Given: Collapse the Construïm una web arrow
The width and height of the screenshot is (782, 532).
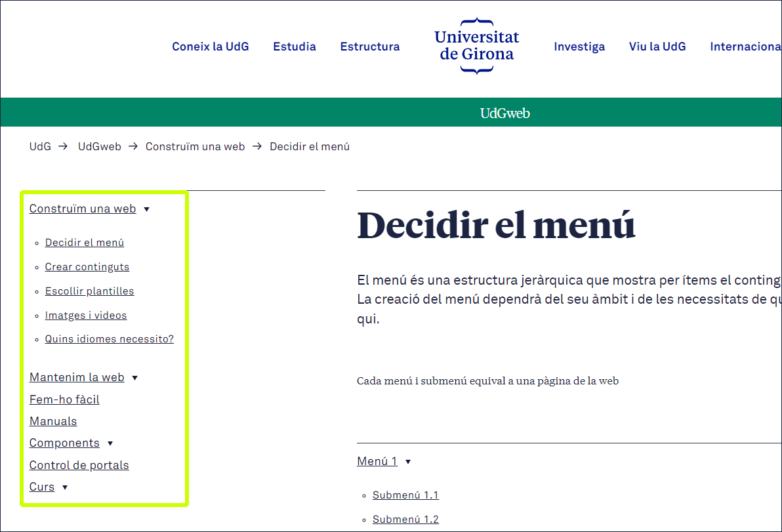Looking at the screenshot, I should (x=146, y=209).
